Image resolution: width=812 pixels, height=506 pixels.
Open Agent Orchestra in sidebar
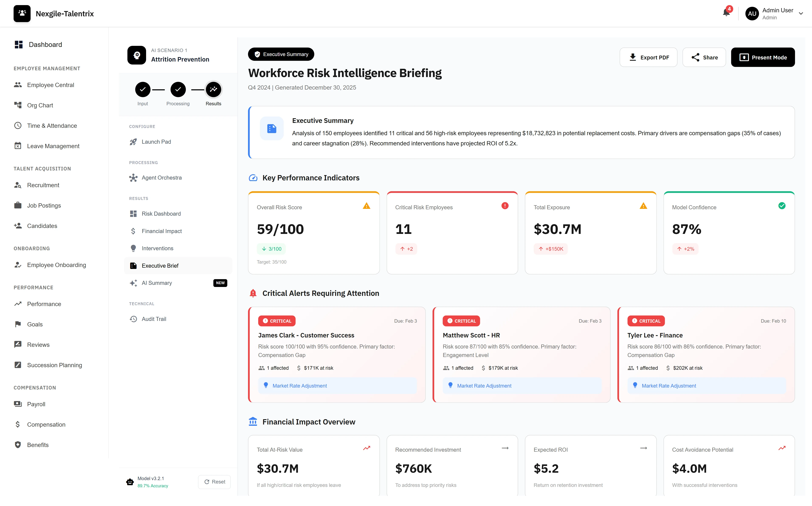161,178
